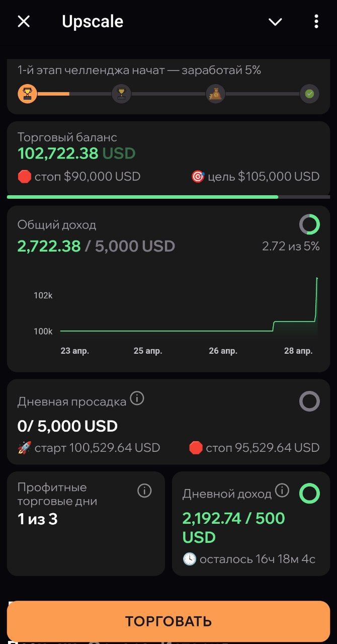This screenshot has width=337, height=644.
Task: Tap the money bag stage icon
Action: pyautogui.click(x=215, y=94)
